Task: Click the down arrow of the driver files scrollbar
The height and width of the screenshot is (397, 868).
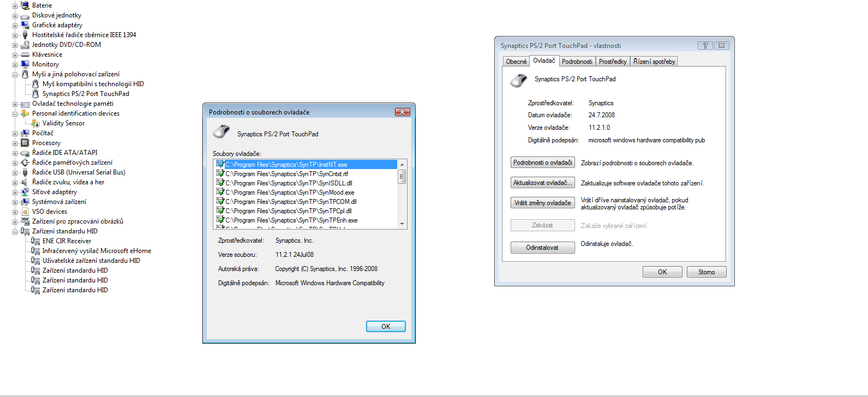Action: click(402, 224)
